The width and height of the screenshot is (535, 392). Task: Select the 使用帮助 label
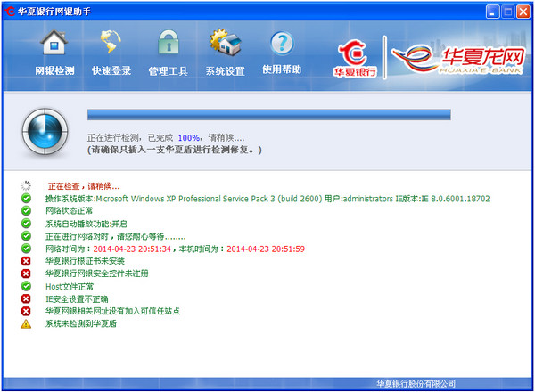[x=282, y=69]
